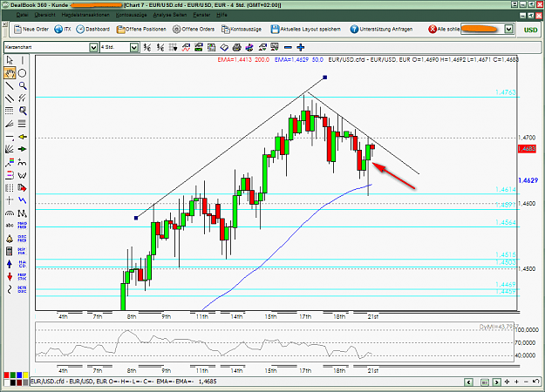Open the Kontoauszüge toolbar button
Image resolution: width=545 pixels, height=392 pixels.
(x=242, y=29)
